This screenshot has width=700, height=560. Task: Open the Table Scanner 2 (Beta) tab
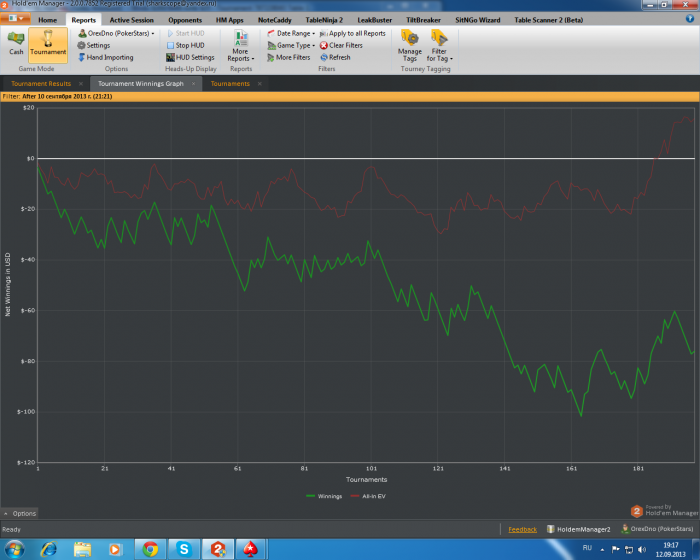coord(549,20)
